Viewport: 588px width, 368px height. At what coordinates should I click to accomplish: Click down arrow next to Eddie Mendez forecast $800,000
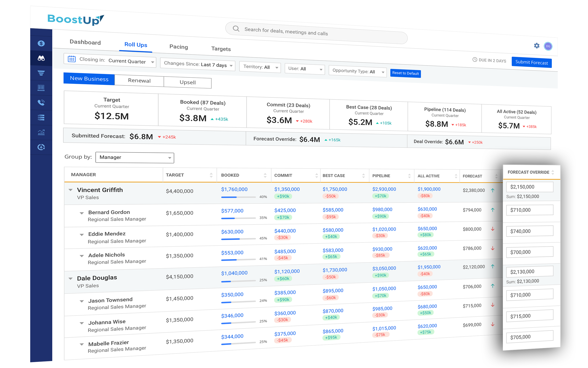tap(492, 229)
